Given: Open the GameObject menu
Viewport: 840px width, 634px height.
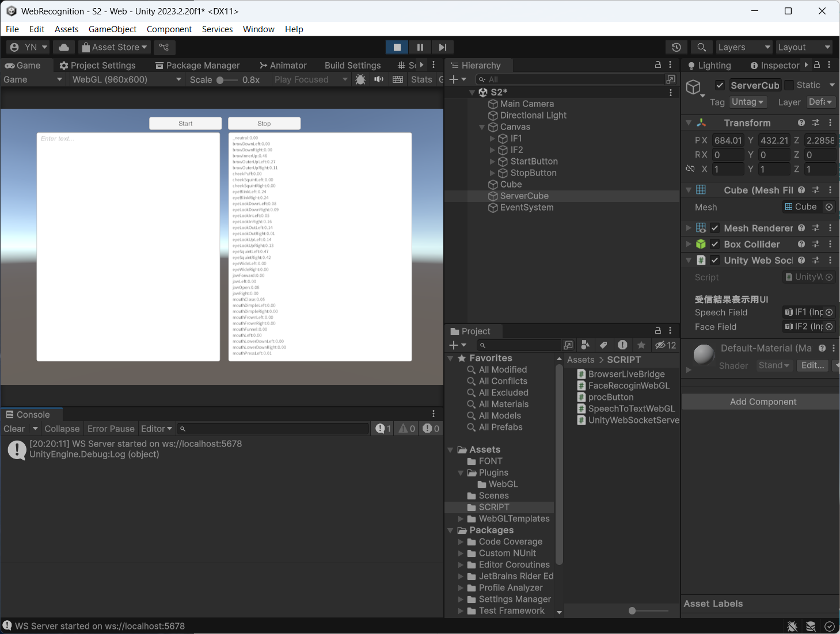Looking at the screenshot, I should 112,29.
